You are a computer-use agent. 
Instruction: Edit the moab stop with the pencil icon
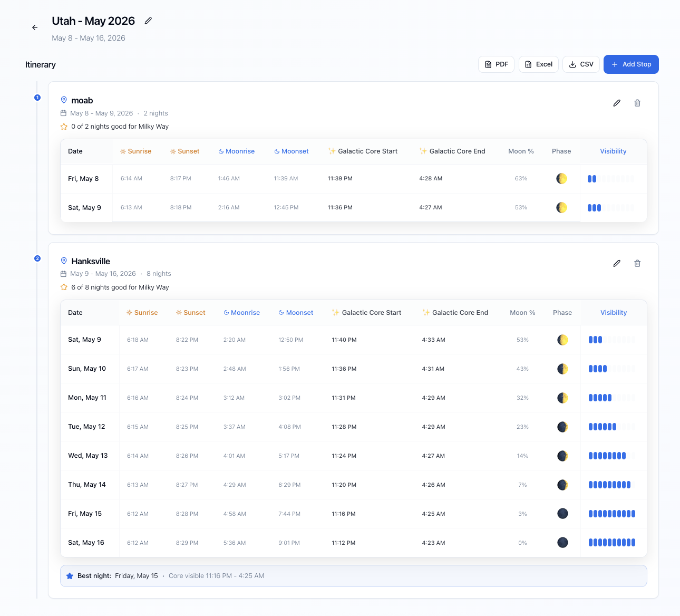click(617, 103)
